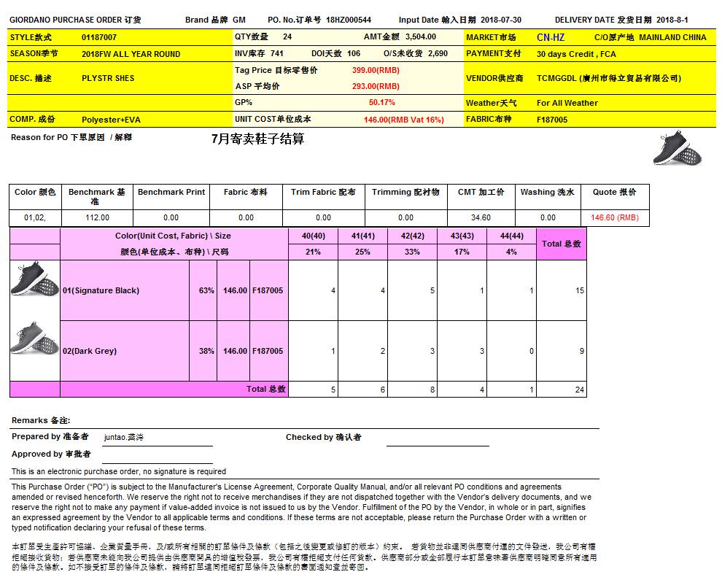Click the Benchmark 112.00 cell
The height and width of the screenshot is (588, 722).
(x=97, y=217)
